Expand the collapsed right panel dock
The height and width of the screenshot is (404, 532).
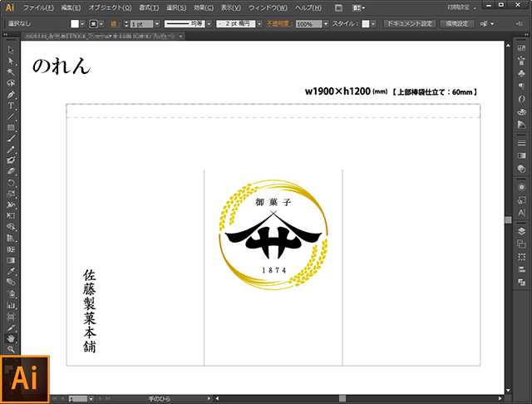(526, 35)
